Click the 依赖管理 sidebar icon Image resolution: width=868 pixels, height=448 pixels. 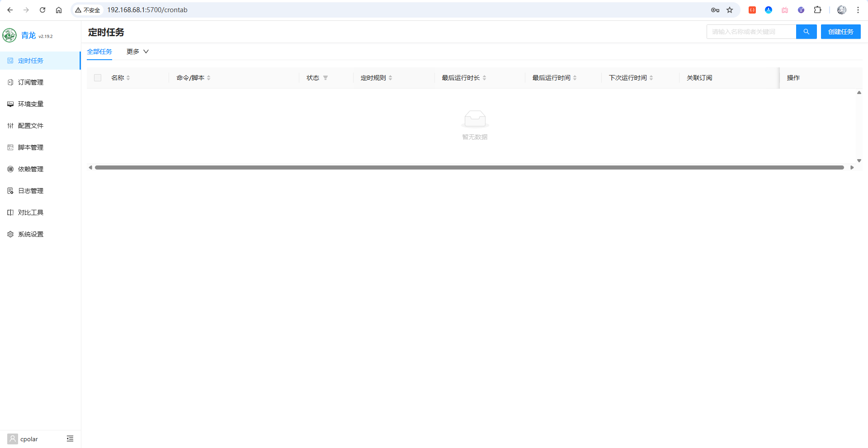click(x=10, y=169)
